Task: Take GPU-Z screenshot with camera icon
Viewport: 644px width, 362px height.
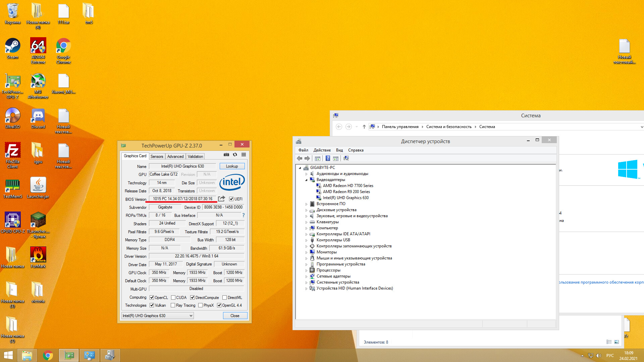Action: (226, 155)
